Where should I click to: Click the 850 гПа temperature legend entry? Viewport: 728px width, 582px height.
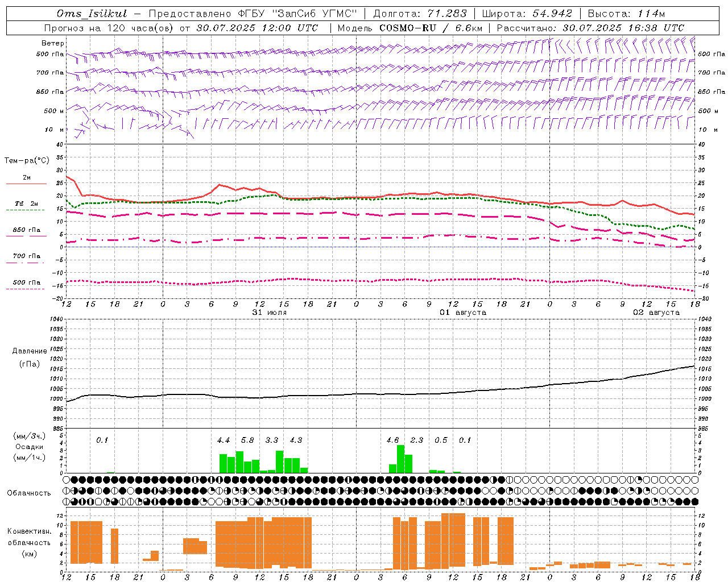[x=27, y=230]
